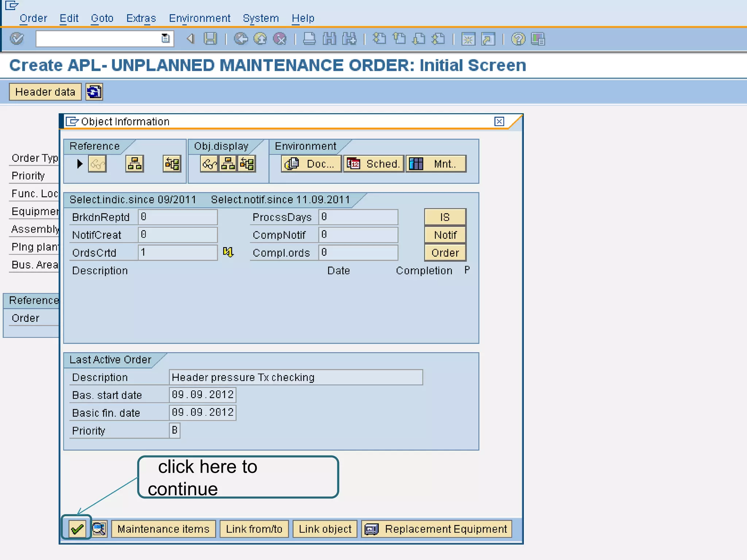This screenshot has height=560, width=747.
Task: Click the Last Active Order Description field
Action: click(x=295, y=377)
